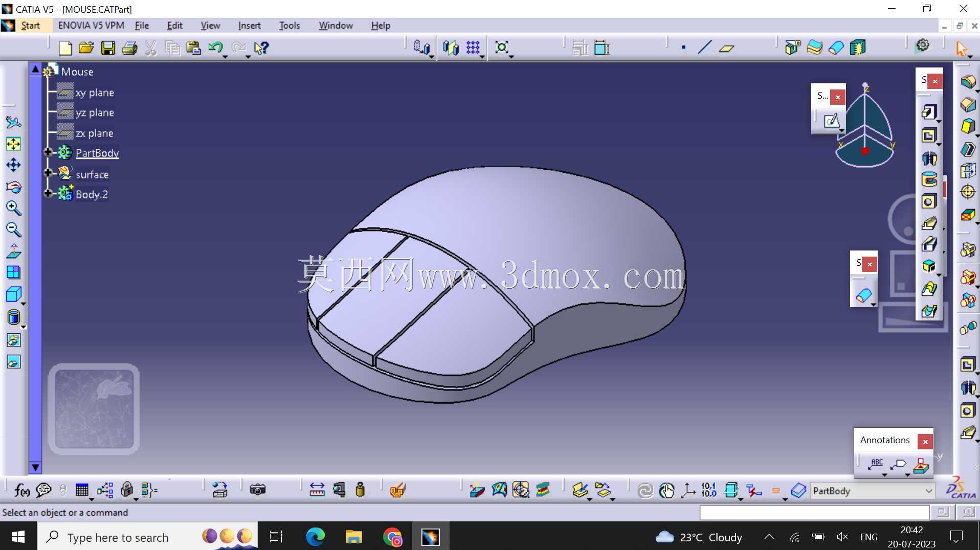The width and height of the screenshot is (980, 550).
Task: Open the ENOVIA V5 VPM menu
Action: pos(91,26)
